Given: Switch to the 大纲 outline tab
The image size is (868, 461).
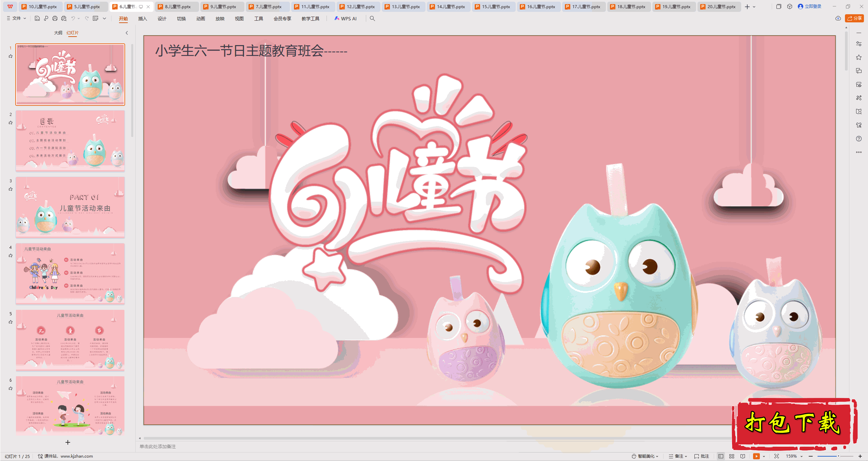Looking at the screenshot, I should 58,33.
